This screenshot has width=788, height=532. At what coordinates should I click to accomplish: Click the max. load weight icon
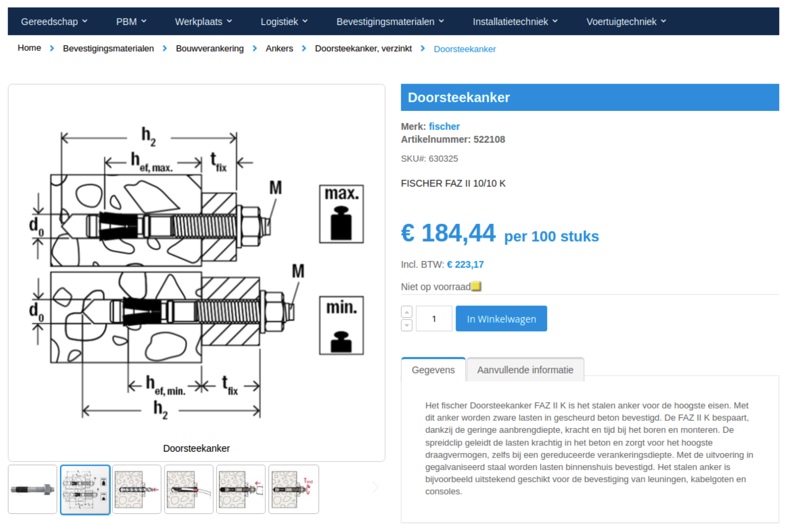pos(342,214)
